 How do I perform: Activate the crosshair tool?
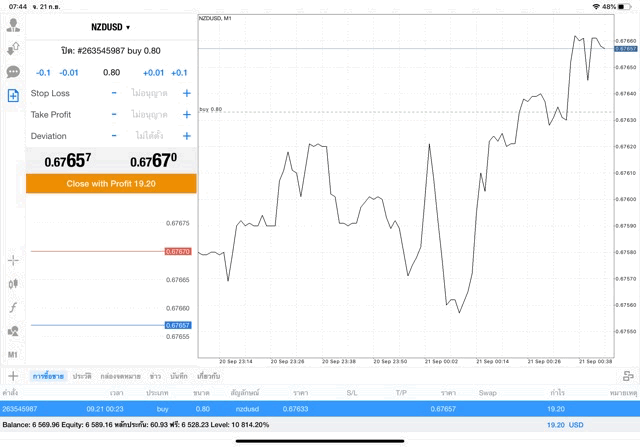click(x=13, y=260)
